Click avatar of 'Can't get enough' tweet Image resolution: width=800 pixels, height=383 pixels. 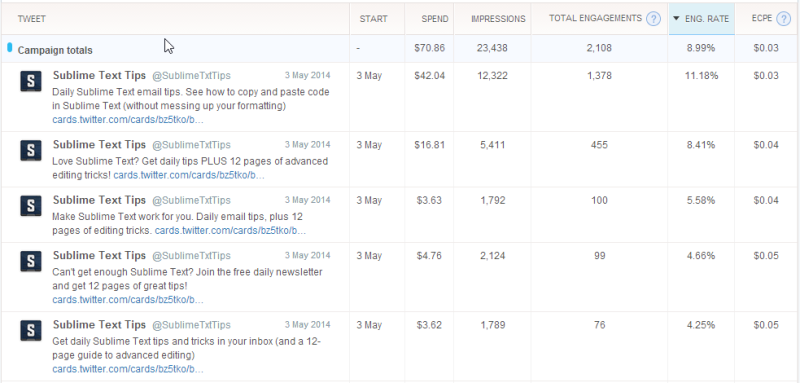[31, 261]
